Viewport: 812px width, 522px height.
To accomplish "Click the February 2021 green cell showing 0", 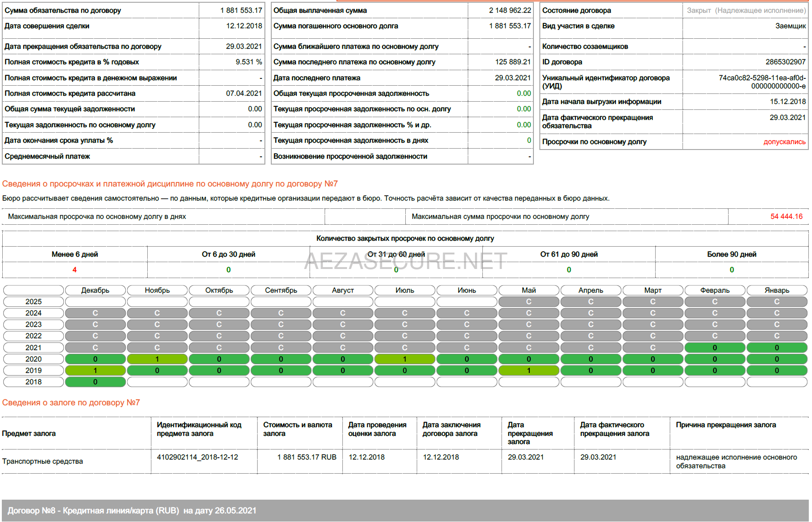I will [x=715, y=348].
